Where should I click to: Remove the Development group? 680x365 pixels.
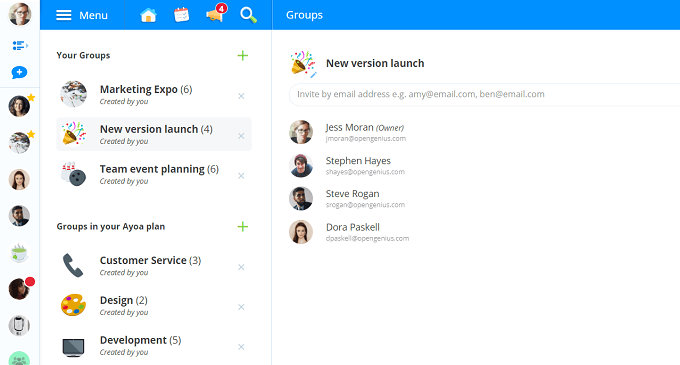pos(241,347)
